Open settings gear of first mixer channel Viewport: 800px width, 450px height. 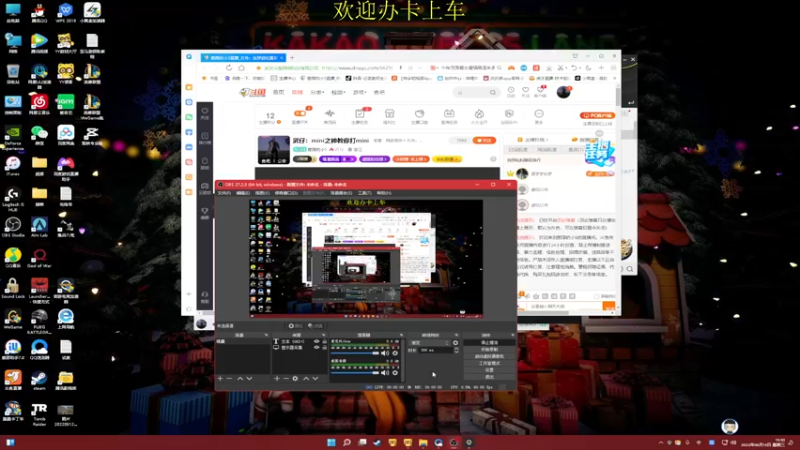(x=395, y=353)
